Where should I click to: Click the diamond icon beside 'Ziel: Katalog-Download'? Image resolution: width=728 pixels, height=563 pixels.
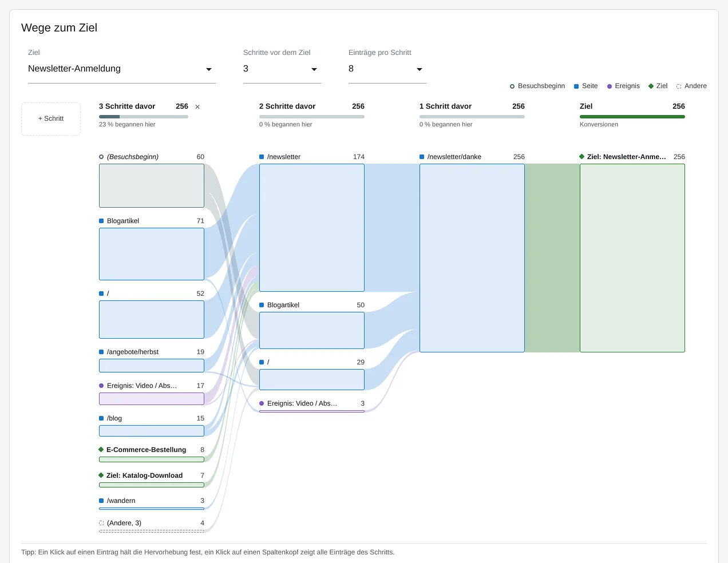click(101, 475)
